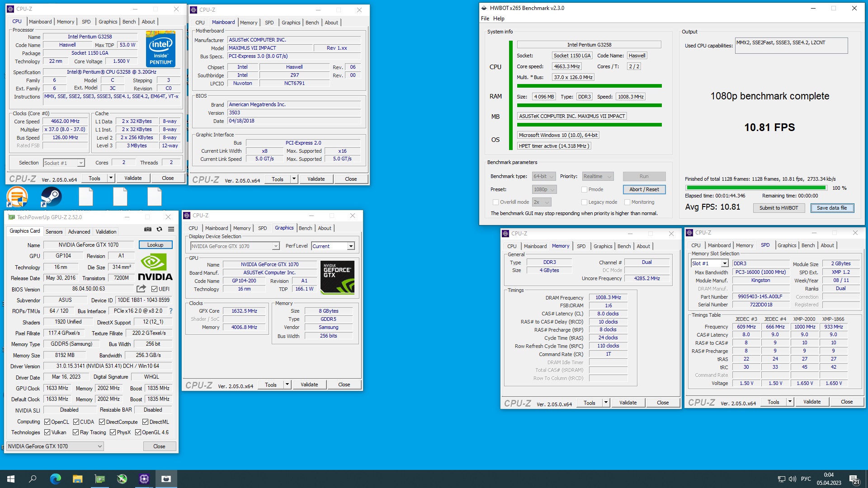
Task: Click the green X-circle taskbar icon
Action: coord(122,479)
